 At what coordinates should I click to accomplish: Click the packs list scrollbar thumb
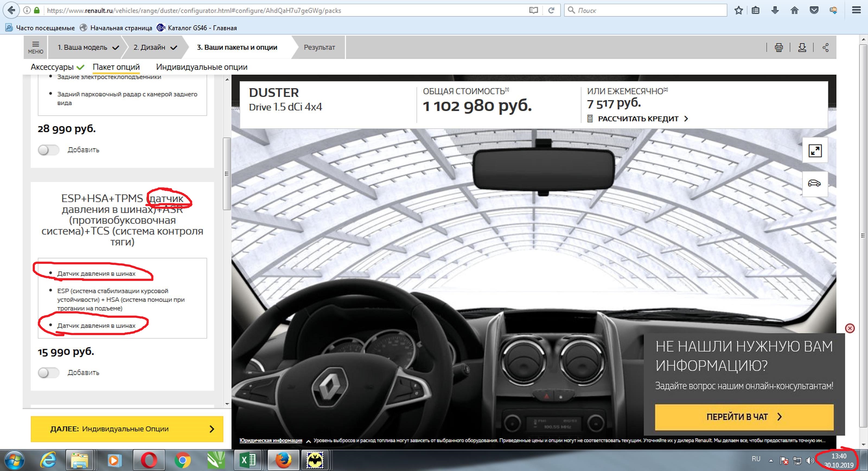pos(227,173)
